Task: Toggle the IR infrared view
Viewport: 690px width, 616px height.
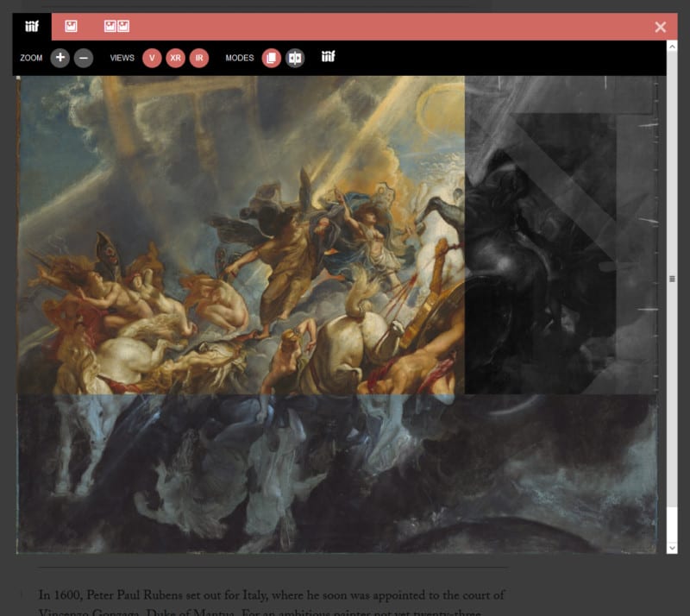Action: [199, 58]
